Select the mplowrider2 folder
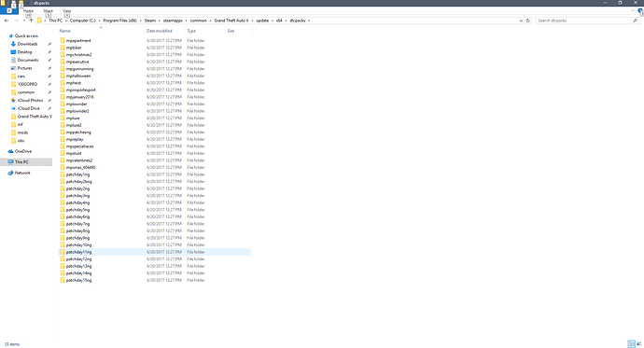The height and width of the screenshot is (348, 644). [x=77, y=111]
